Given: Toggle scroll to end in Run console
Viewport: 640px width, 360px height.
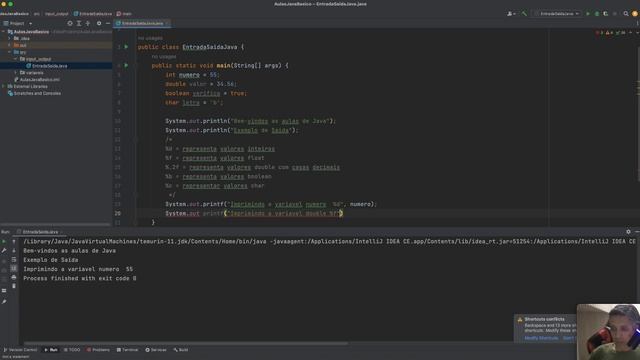Looking at the screenshot, I should coord(14,269).
